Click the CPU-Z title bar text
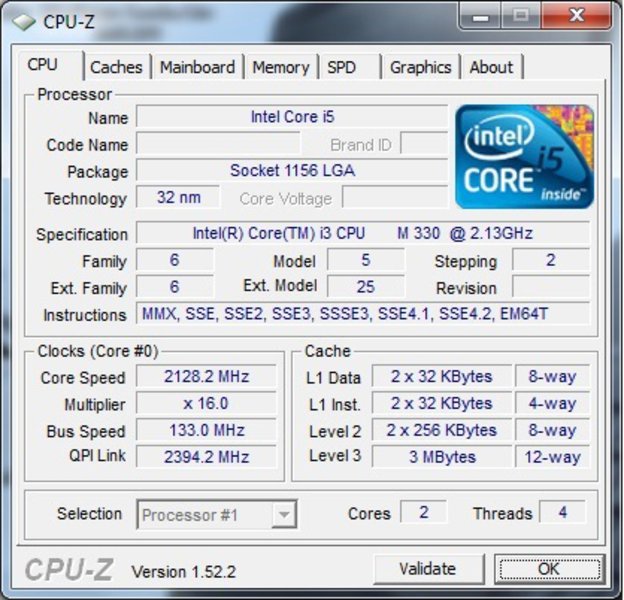 click(x=69, y=22)
